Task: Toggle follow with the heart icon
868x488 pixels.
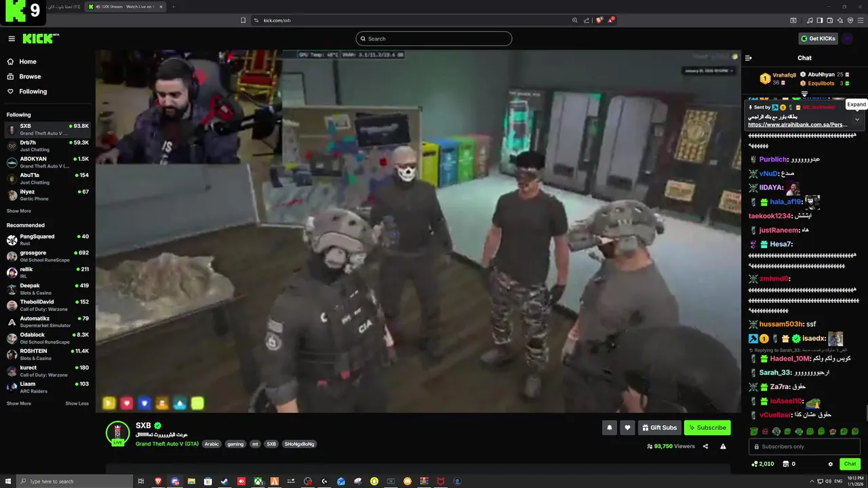Action: [627, 428]
